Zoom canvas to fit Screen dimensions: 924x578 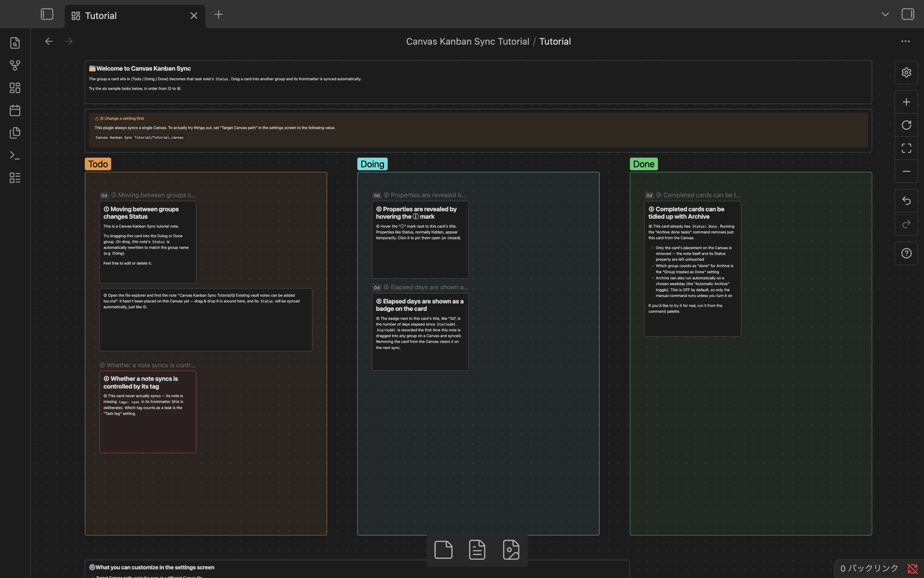click(907, 149)
